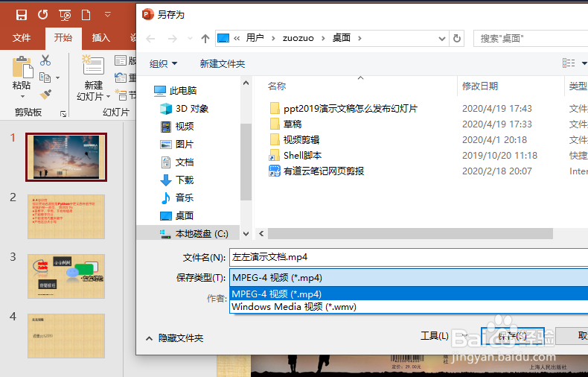Screen dimensions: 588x377
Task: Click the 搜索"桌面" search box
Action: point(531,38)
